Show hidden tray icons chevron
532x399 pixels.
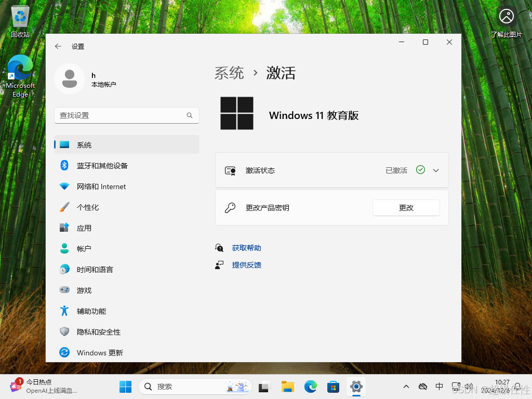pos(406,387)
